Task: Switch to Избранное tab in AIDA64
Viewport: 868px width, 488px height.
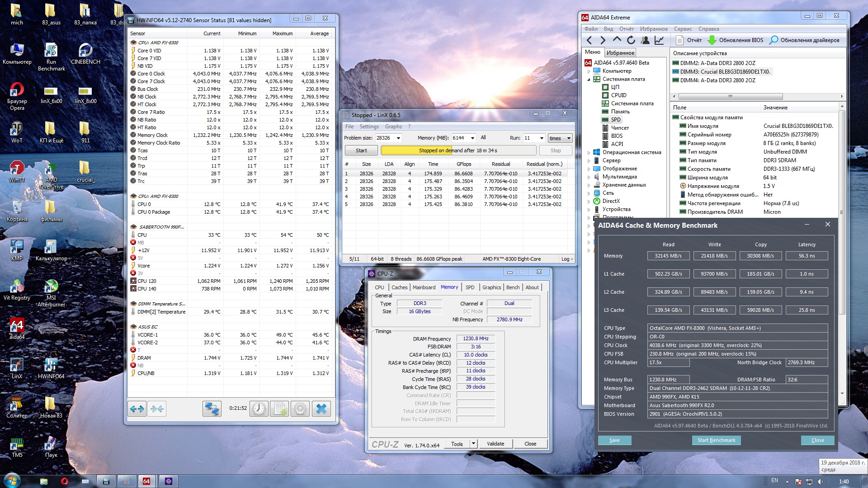Action: pyautogui.click(x=620, y=53)
